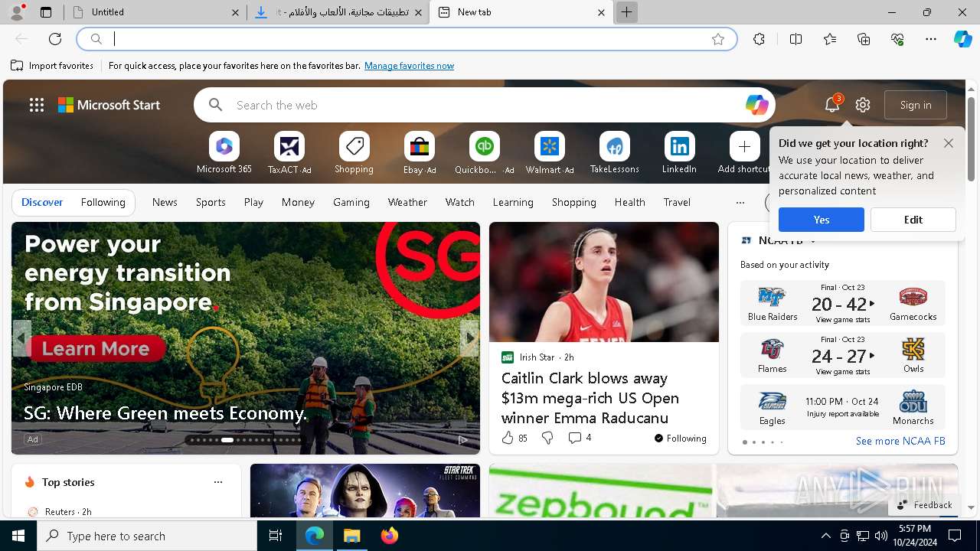Open the Ebay shortcut tile
The image size is (980, 551).
(419, 152)
